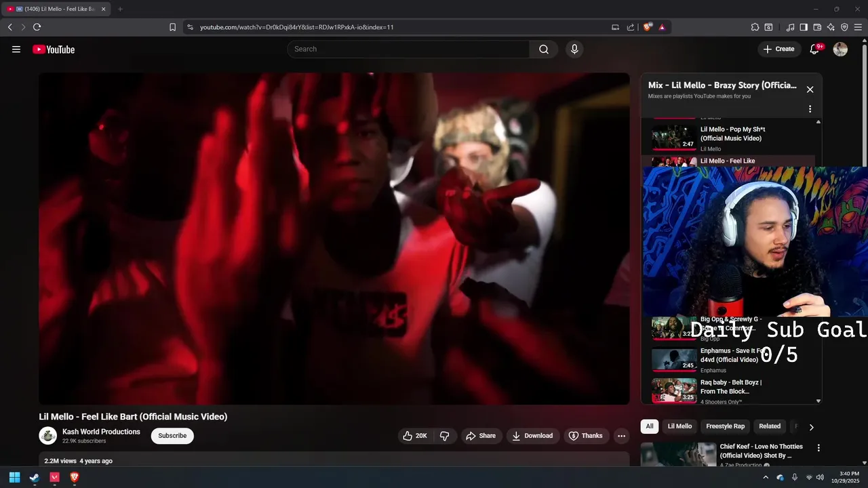Like the video with 20K thumbs up

[x=414, y=436]
